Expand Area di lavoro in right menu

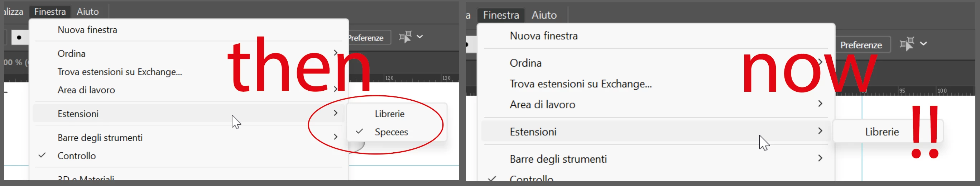click(656, 104)
